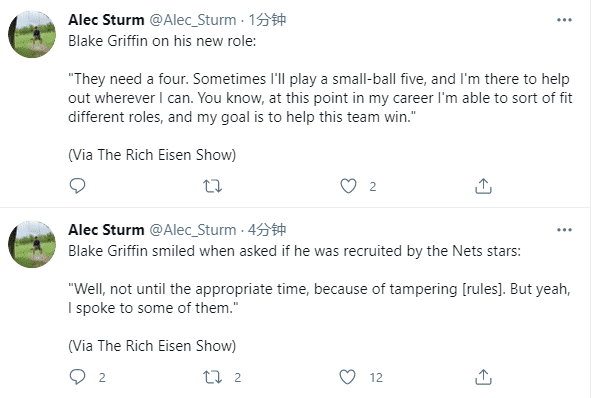This screenshot has height=398, width=591.
Task: Open the @Alec_Sturm handle in second tweet
Action: tap(193, 230)
